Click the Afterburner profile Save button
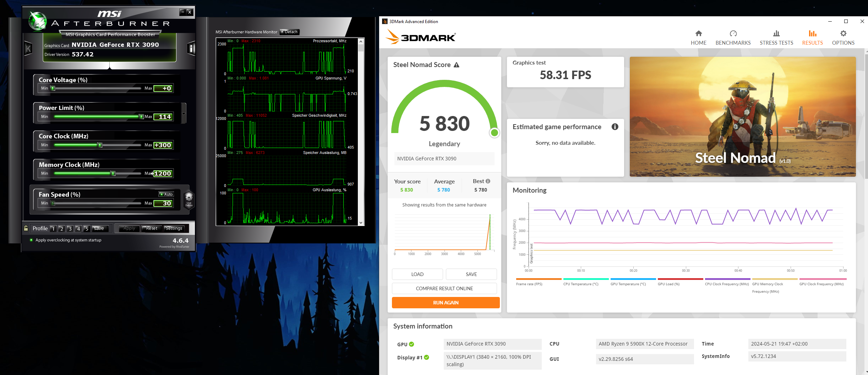The height and width of the screenshot is (375, 868). point(99,228)
